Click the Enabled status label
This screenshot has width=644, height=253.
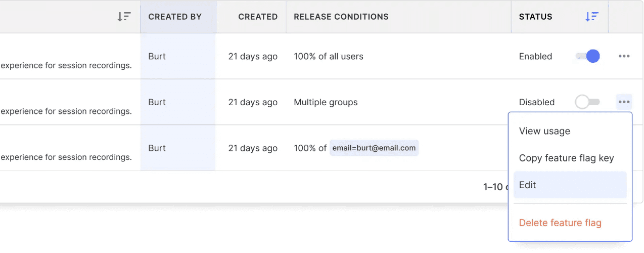pos(535,56)
